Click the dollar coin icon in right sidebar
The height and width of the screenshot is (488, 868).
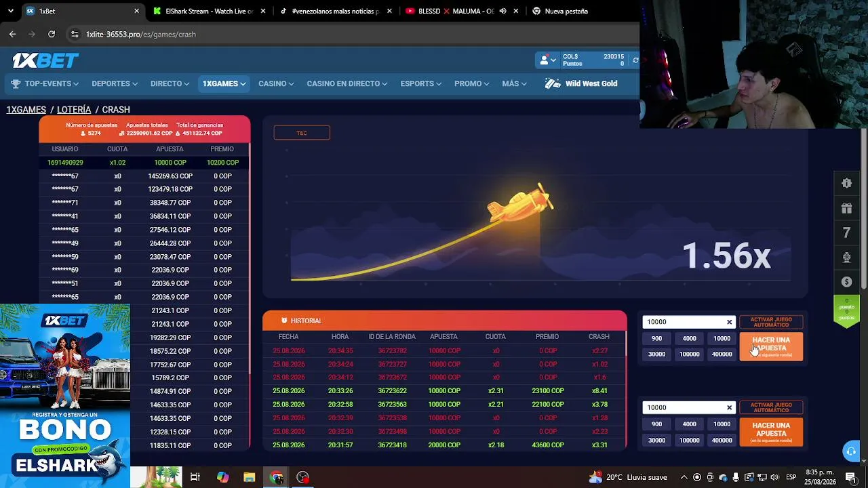846,282
